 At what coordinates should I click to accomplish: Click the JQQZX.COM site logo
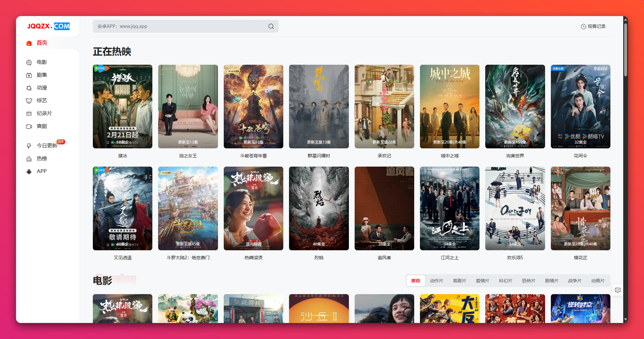[48, 26]
